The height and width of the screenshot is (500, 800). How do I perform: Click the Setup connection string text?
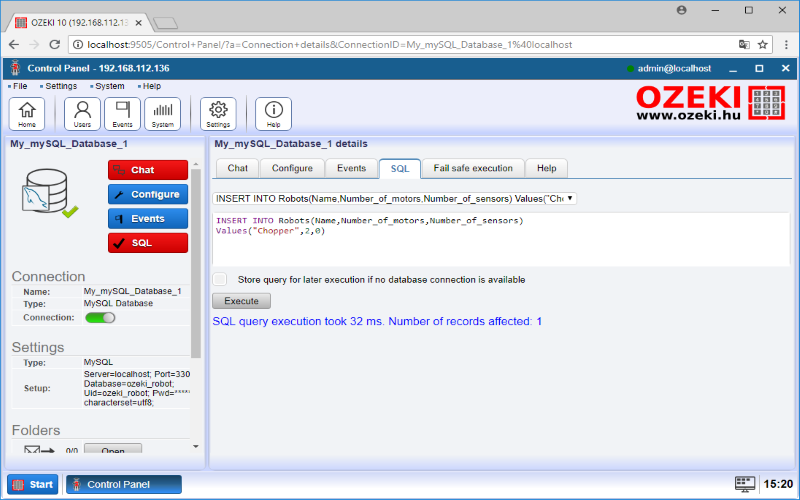click(137, 388)
